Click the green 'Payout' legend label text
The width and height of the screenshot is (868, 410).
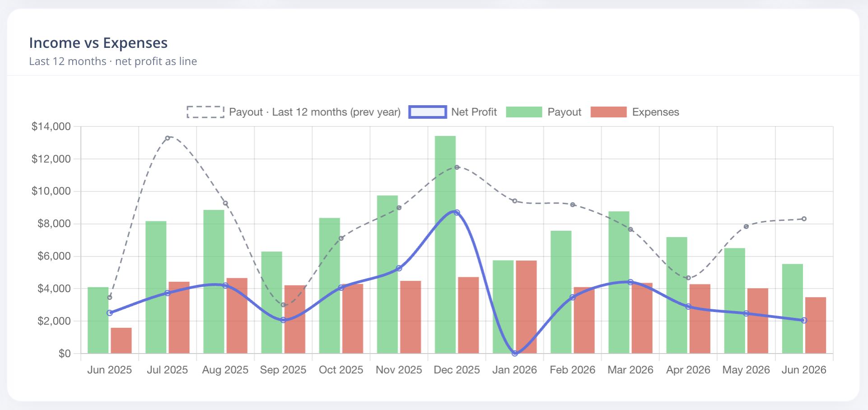pos(564,112)
